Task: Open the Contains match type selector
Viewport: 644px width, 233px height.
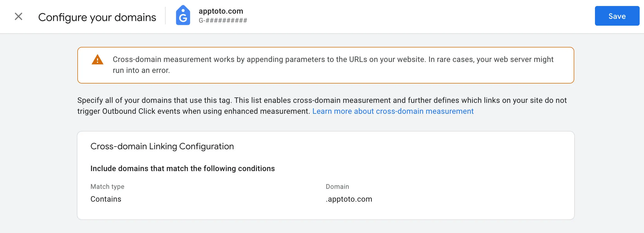Action: coord(106,199)
